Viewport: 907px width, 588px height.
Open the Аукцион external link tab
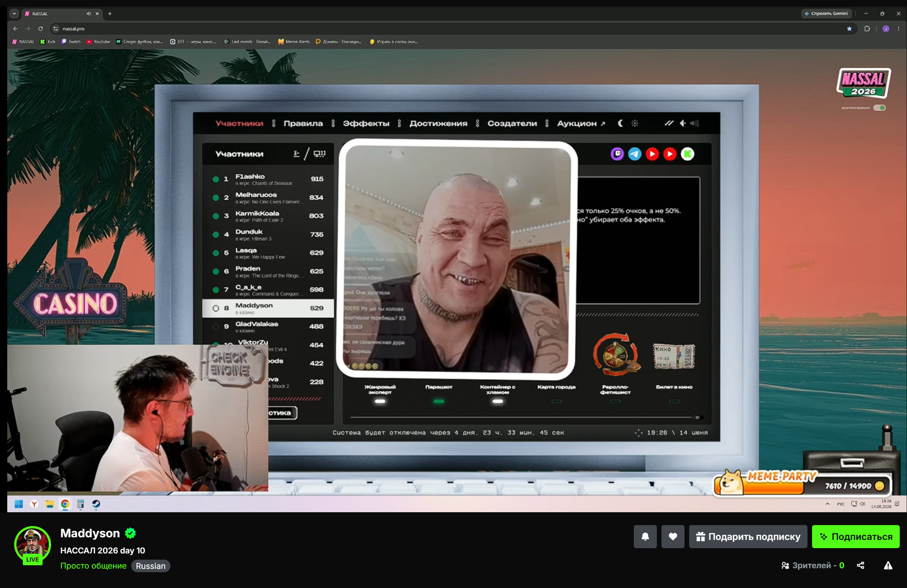tap(581, 123)
